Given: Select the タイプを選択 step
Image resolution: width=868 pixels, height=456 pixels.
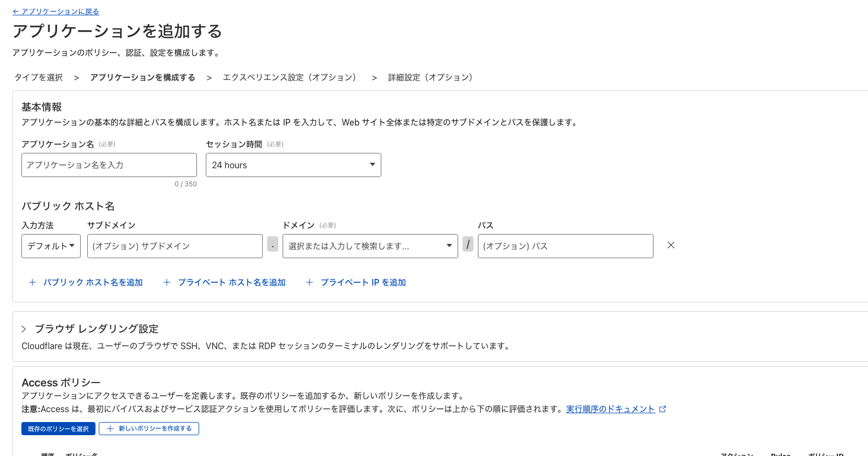Looking at the screenshot, I should click(38, 77).
